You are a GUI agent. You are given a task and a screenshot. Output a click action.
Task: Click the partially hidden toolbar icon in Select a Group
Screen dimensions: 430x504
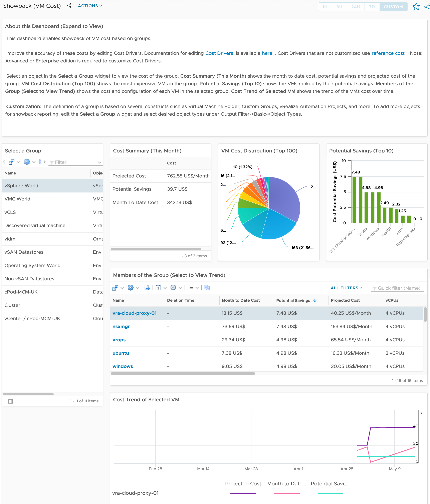40,162
